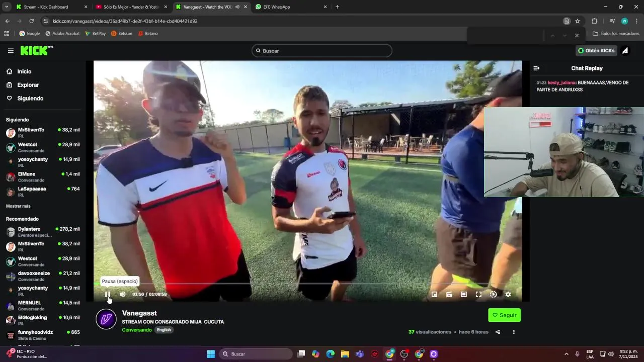Image resolution: width=644 pixels, height=362 pixels.
Task: Bookmark this page with star icon
Action: [578, 21]
